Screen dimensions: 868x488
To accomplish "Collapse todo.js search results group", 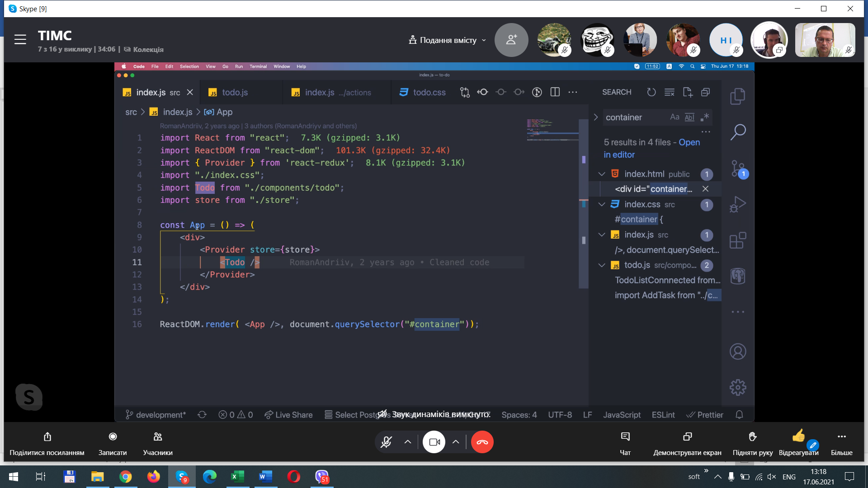I will pos(602,265).
